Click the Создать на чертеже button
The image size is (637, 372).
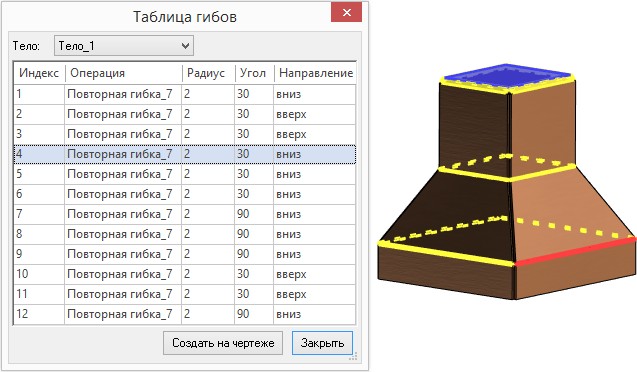pos(223,343)
